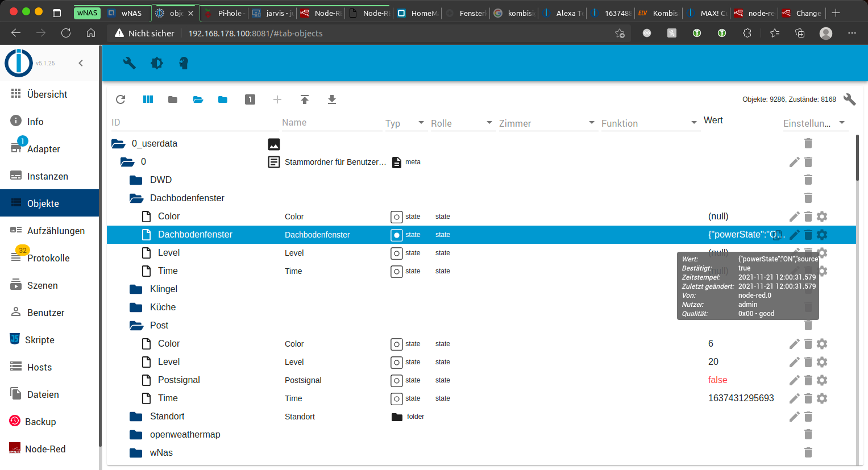This screenshot has width=868, height=470.
Task: Click the browser address bar URL
Action: [x=255, y=34]
